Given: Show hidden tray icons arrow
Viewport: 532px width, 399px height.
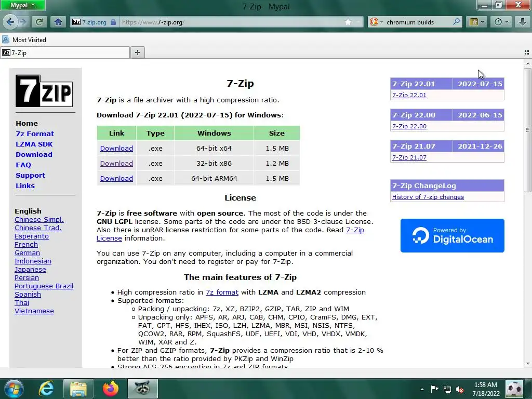Looking at the screenshot, I should 422,389.
